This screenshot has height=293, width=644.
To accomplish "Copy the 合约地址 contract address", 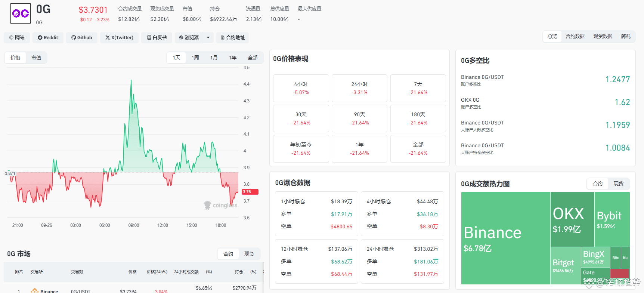I will pyautogui.click(x=233, y=37).
